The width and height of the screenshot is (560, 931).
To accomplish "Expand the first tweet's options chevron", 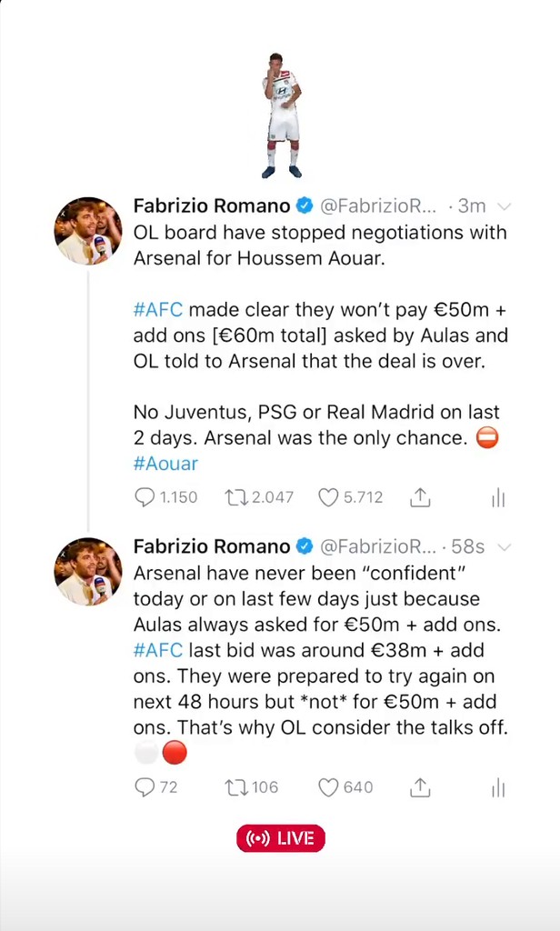I will (x=505, y=206).
